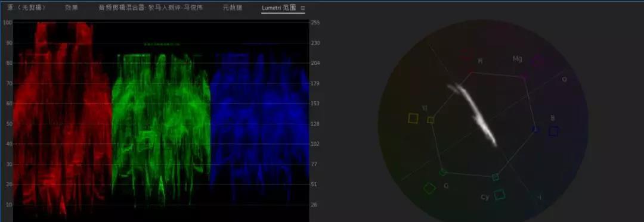
Task: Open the 音频剪辑混合器 tab
Action: (151, 8)
